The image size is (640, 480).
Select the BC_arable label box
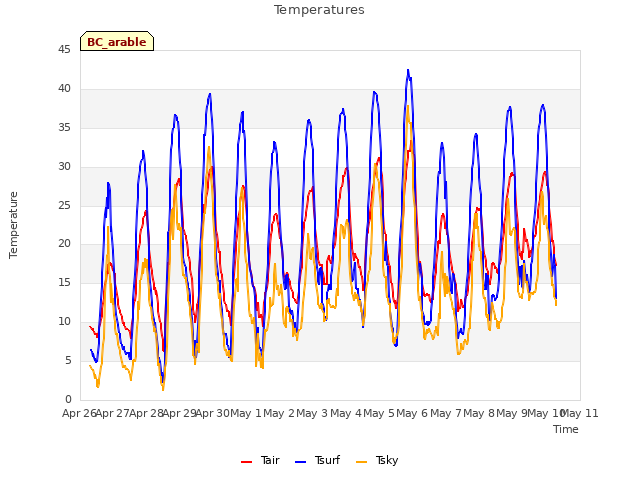tap(117, 41)
